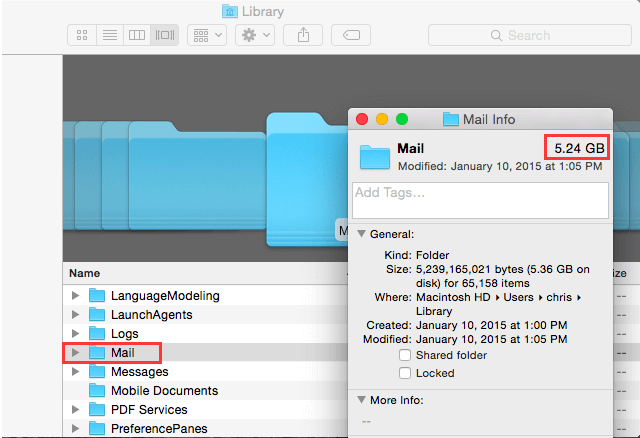Click the Share toolbar button
The height and width of the screenshot is (438, 640).
coord(303,35)
